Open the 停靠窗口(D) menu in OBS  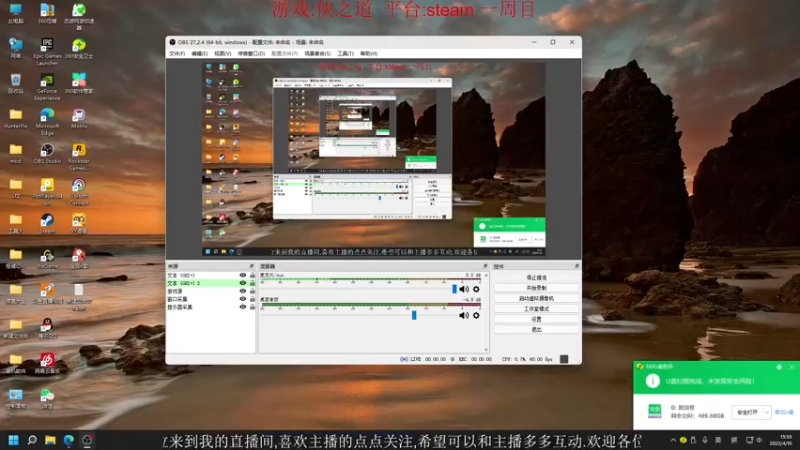[x=251, y=54]
